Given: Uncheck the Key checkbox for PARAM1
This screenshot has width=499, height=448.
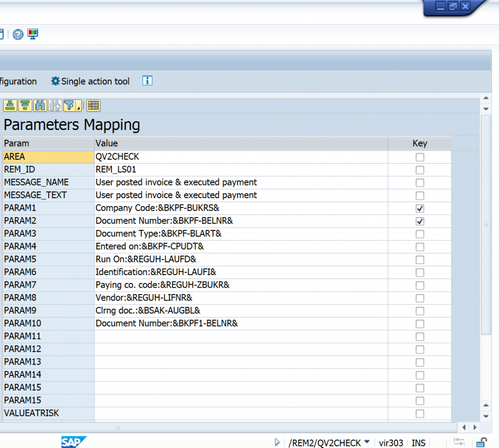Looking at the screenshot, I should (x=420, y=208).
